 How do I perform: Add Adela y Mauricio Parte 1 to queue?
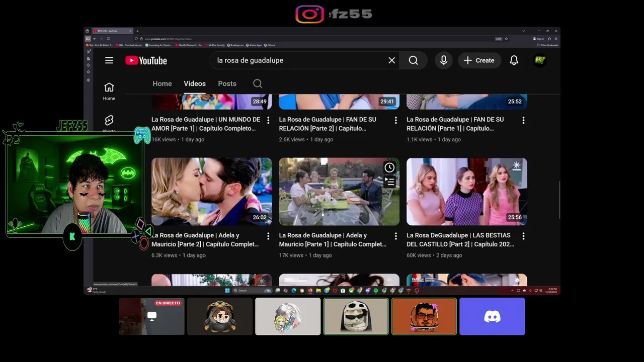click(x=389, y=181)
